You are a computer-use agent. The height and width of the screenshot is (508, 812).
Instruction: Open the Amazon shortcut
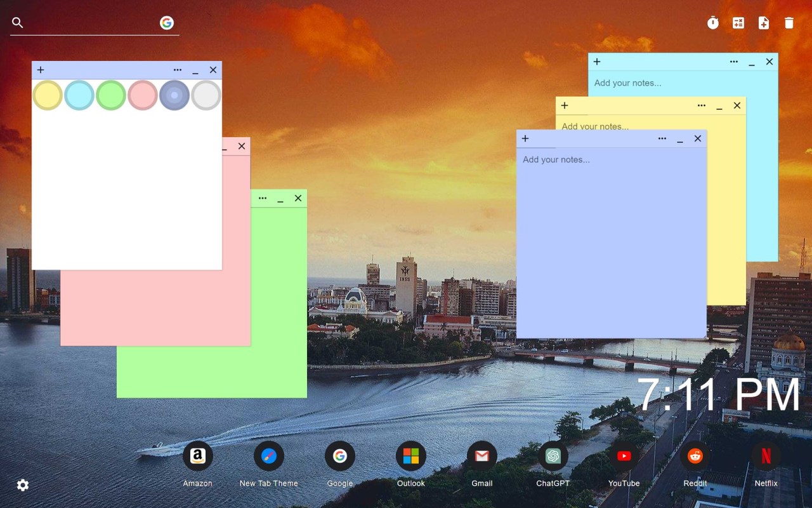pyautogui.click(x=198, y=456)
